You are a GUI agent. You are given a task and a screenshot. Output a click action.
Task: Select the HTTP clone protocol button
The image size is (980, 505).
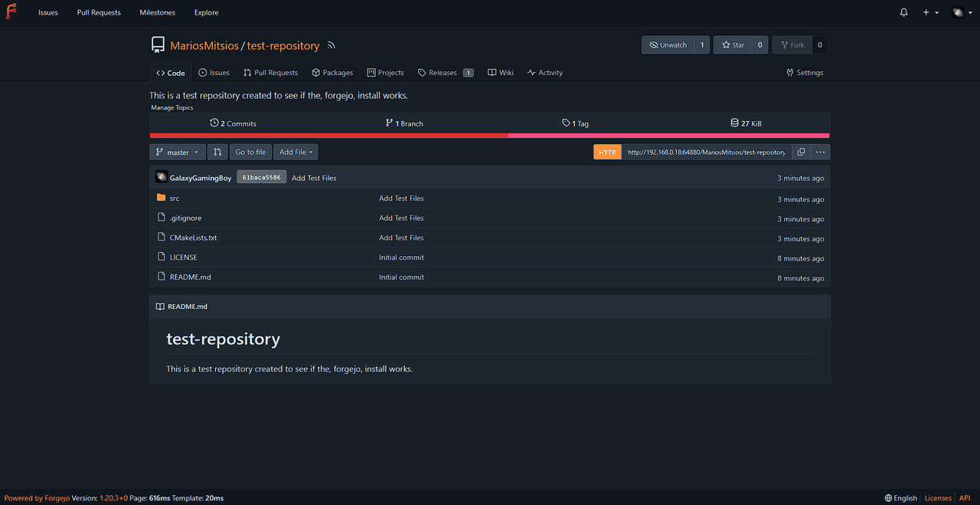(x=606, y=152)
